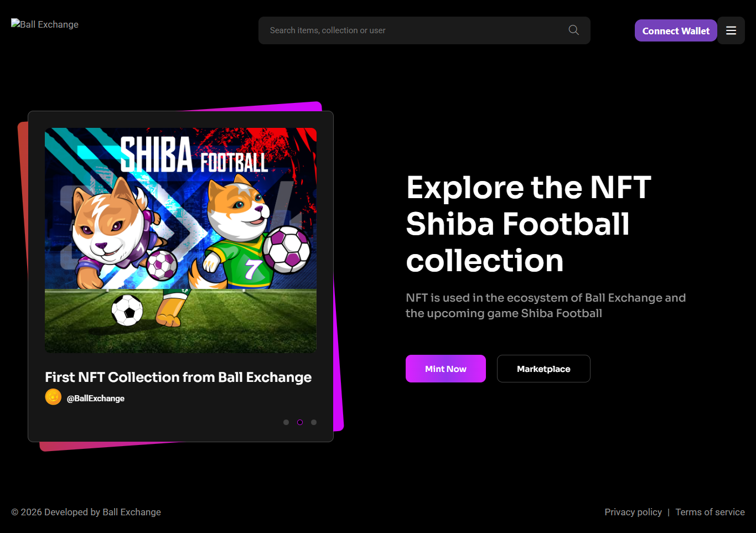Click the First NFT Collection card title
This screenshot has height=533, width=756.
pyautogui.click(x=178, y=377)
